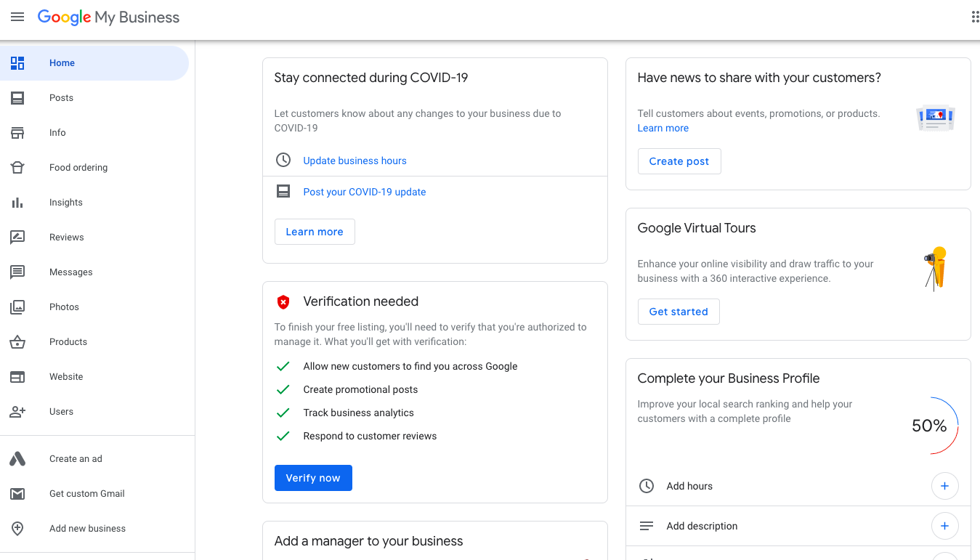The width and height of the screenshot is (980, 560).
Task: Go to Home in the sidebar
Action: [94, 63]
